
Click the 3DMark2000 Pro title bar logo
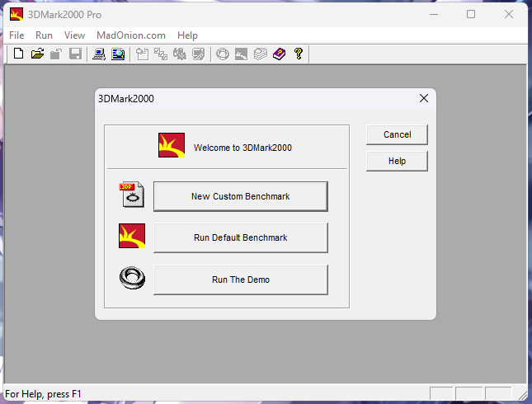[x=16, y=14]
